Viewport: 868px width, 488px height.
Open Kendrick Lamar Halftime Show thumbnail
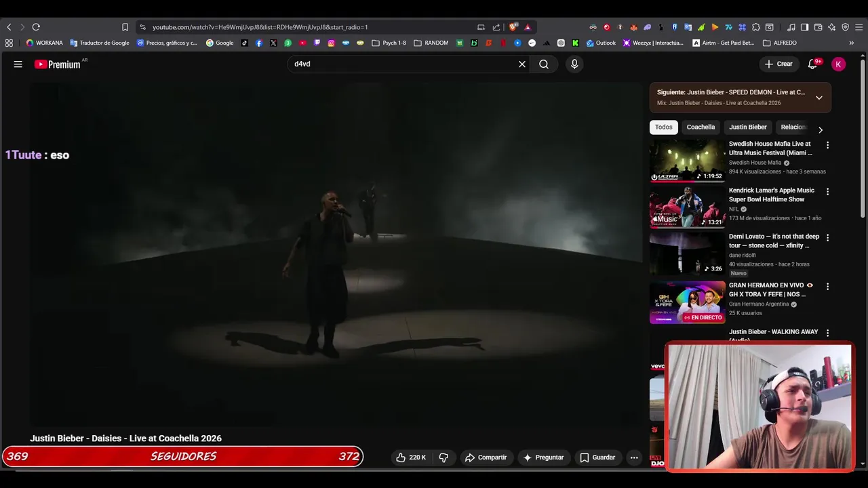687,207
